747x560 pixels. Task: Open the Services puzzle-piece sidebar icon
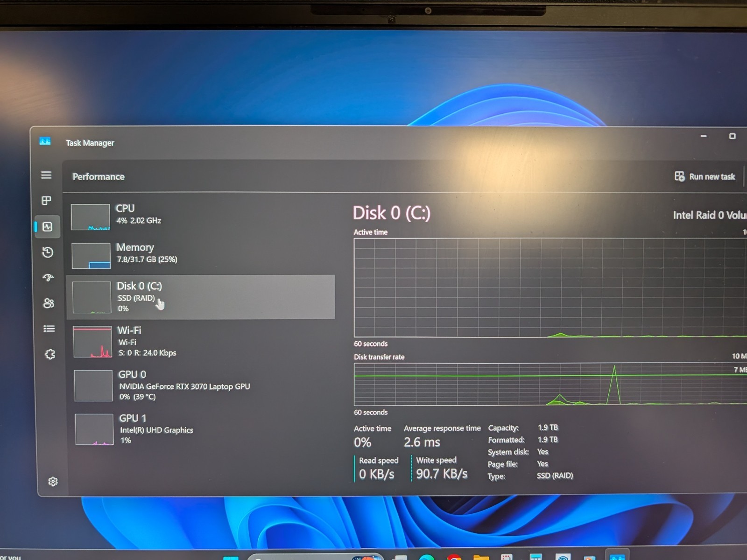tap(49, 354)
